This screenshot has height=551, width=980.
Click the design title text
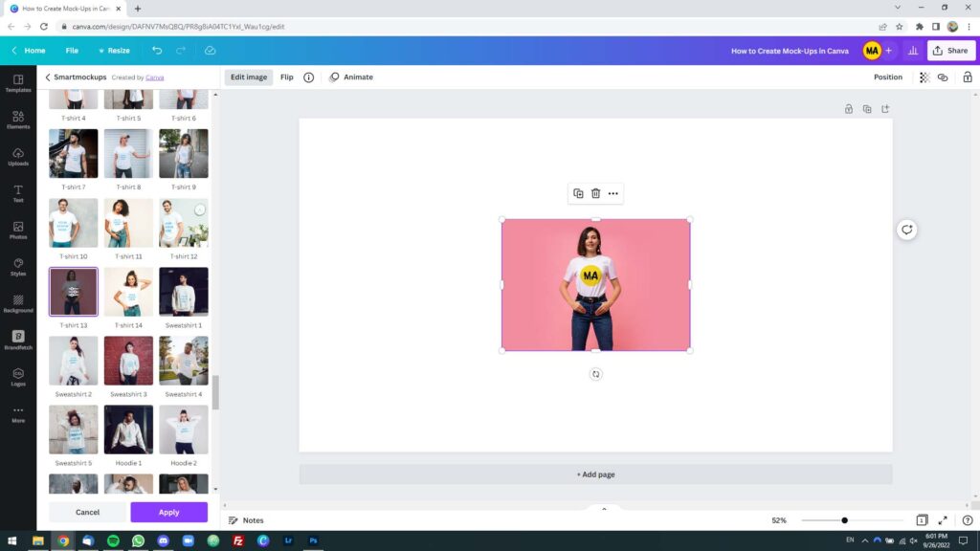pyautogui.click(x=790, y=51)
